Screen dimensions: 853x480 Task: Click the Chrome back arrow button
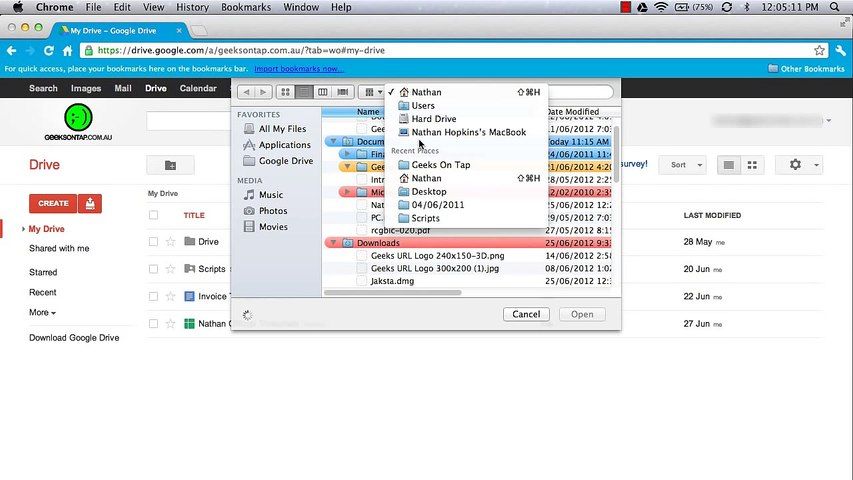11,51
